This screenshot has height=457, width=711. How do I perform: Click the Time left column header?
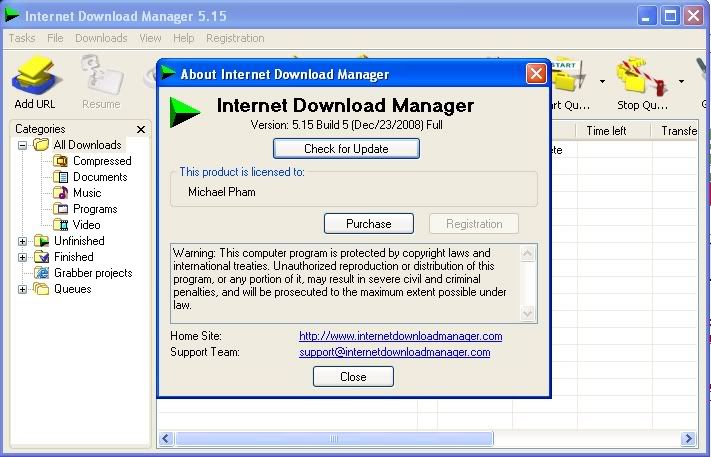613,131
